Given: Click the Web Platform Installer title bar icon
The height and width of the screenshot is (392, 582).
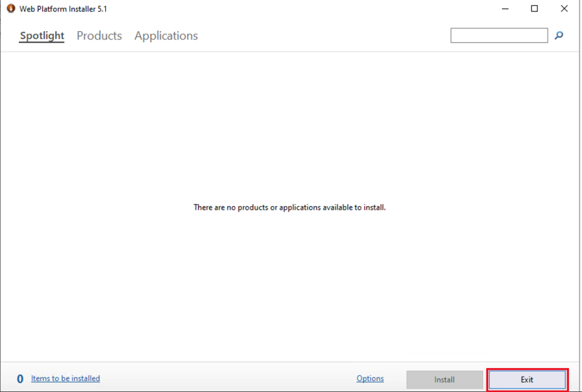Looking at the screenshot, I should [11, 9].
